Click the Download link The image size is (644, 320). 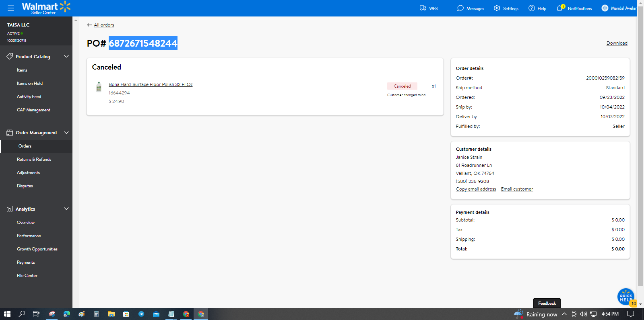(x=617, y=43)
